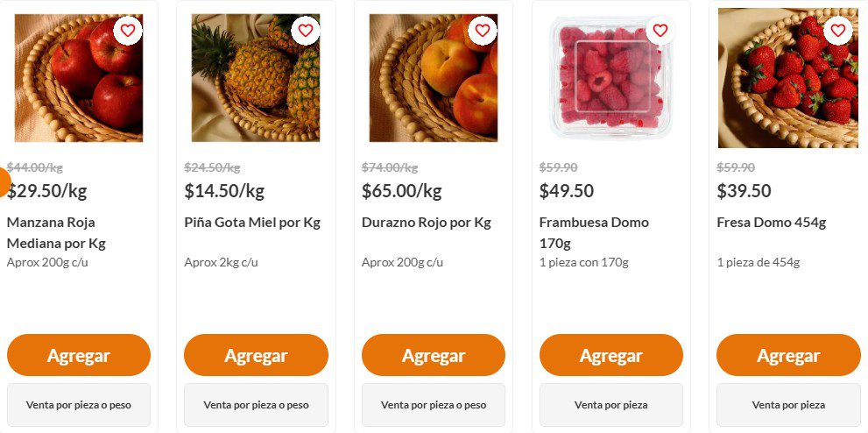
Task: Favorite the Manzana Roja Mediana heart icon
Action: click(x=128, y=31)
